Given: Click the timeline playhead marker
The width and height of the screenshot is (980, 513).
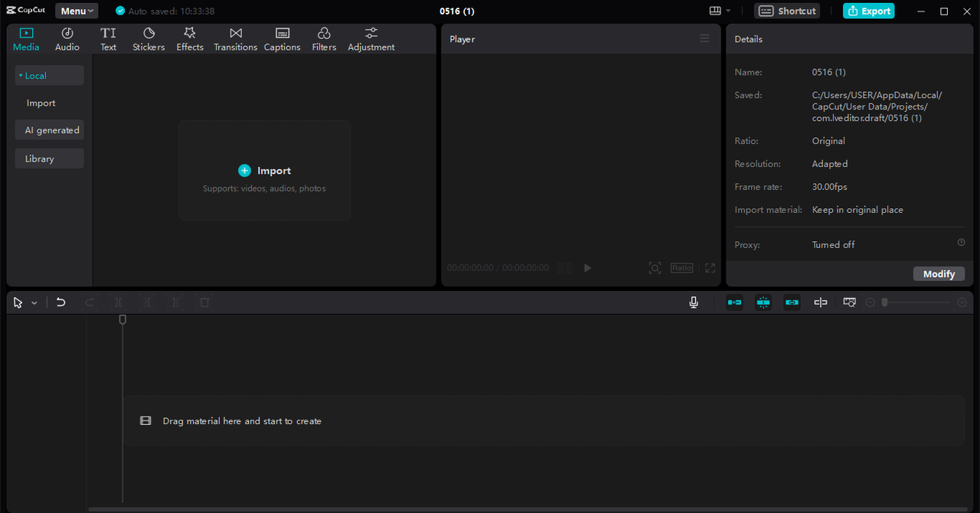Looking at the screenshot, I should pyautogui.click(x=122, y=319).
